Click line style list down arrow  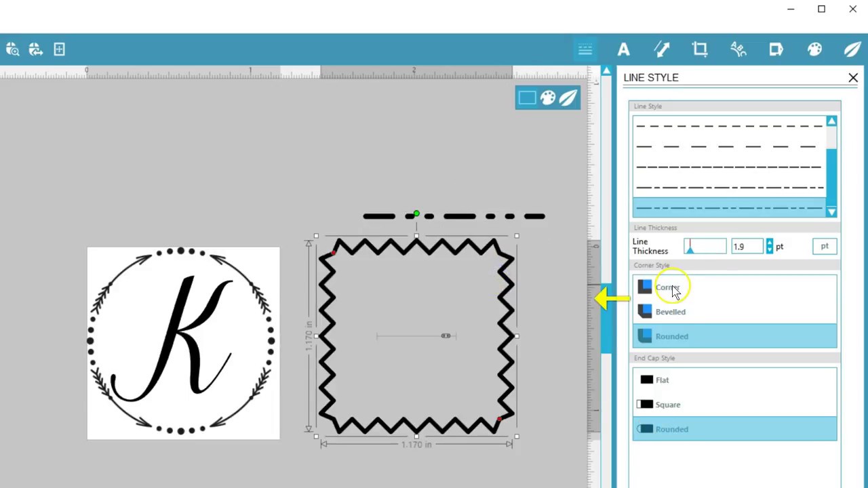coord(831,213)
